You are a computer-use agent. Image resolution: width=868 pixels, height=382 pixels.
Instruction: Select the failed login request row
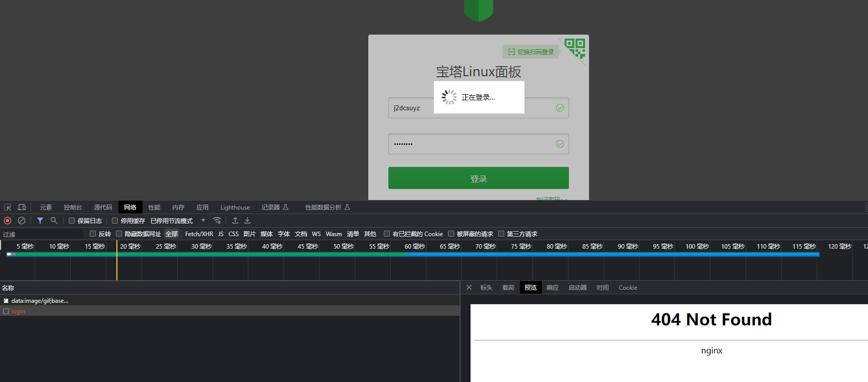click(230, 311)
